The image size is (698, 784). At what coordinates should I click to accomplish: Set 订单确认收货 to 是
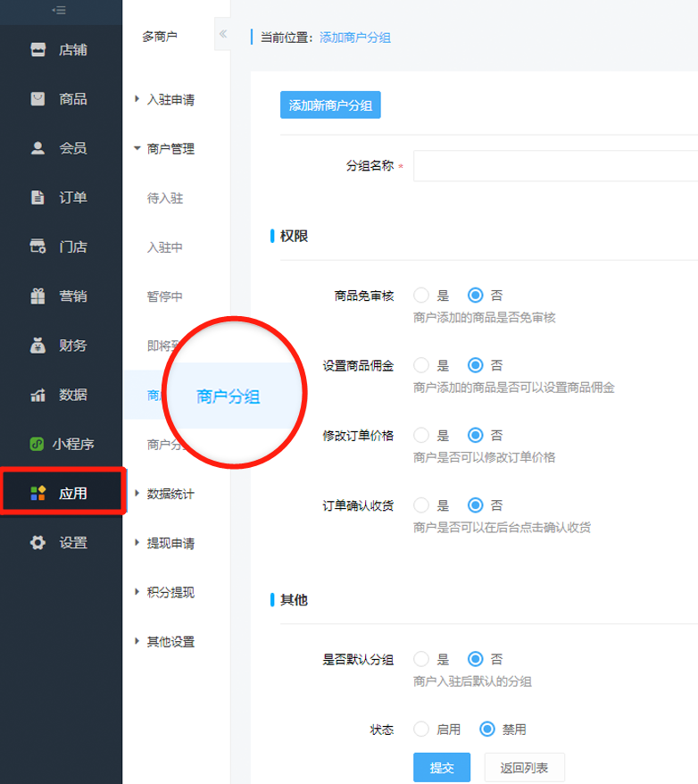[421, 505]
